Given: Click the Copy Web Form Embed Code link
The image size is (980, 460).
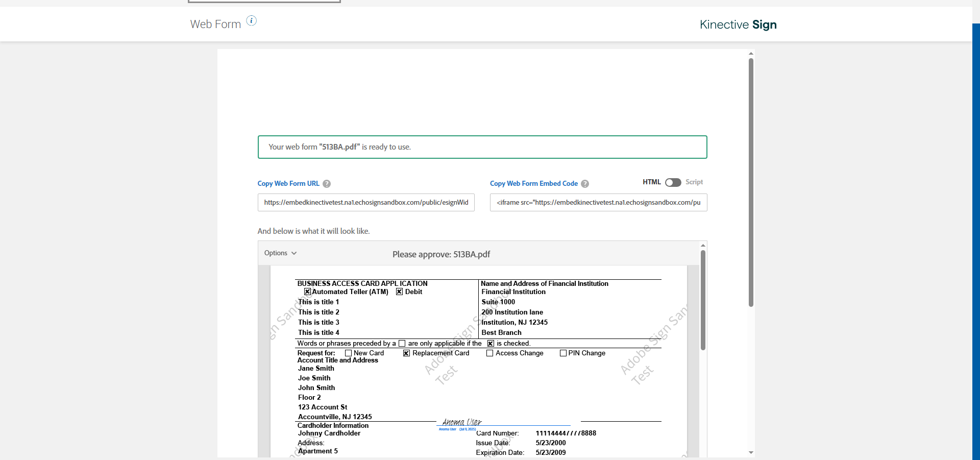Looking at the screenshot, I should click(534, 184).
